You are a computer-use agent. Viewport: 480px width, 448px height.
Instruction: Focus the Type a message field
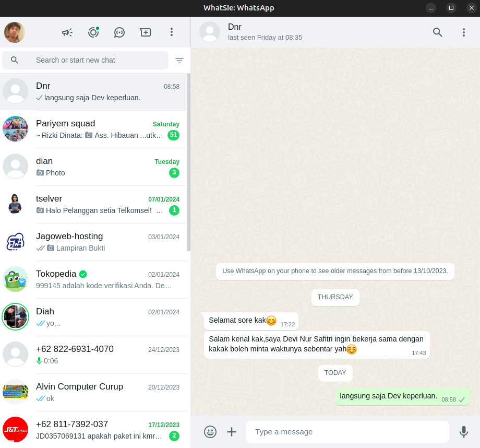click(x=347, y=432)
